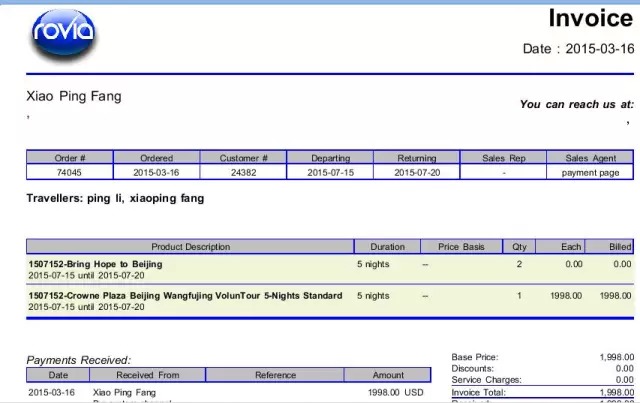Select the Order # column header
The image size is (640, 403).
pos(69,158)
